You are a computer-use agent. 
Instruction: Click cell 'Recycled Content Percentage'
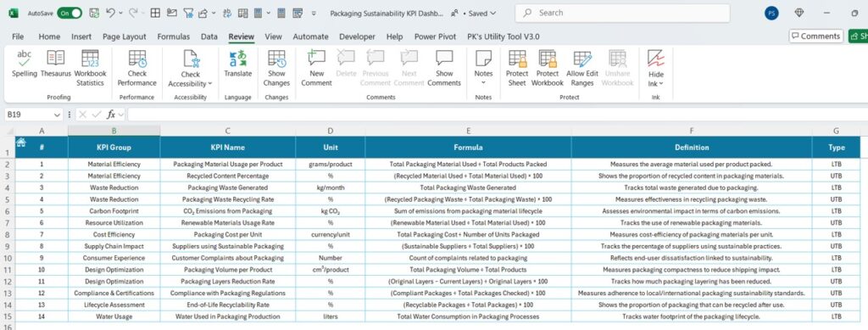[x=227, y=176]
